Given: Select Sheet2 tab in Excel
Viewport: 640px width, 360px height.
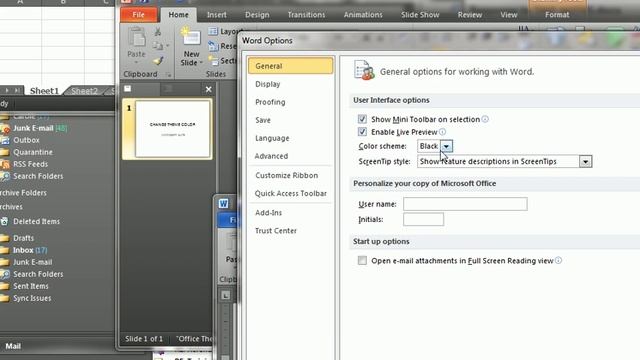Looking at the screenshot, I should (x=84, y=91).
